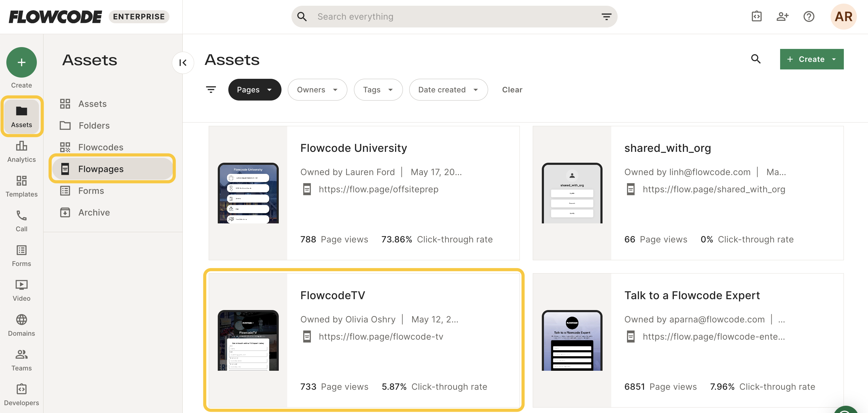868x413 pixels.
Task: Click '6851 Page views' stat
Action: 661,387
